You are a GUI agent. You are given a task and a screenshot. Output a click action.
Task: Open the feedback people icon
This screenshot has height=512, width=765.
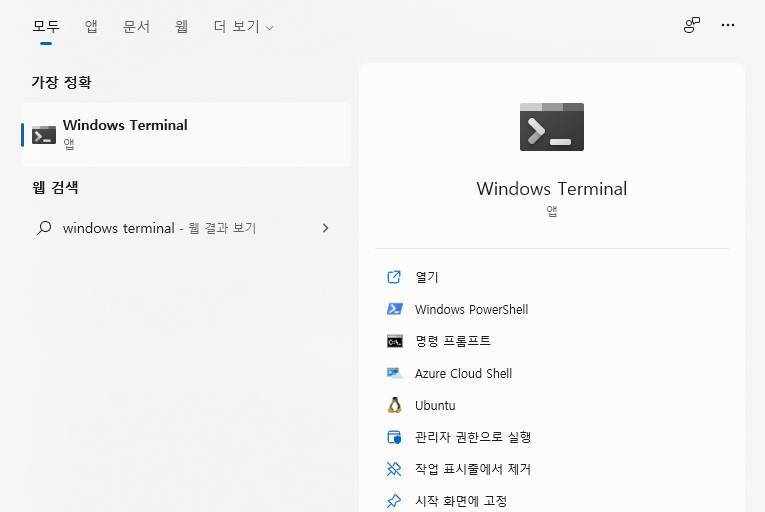[691, 25]
